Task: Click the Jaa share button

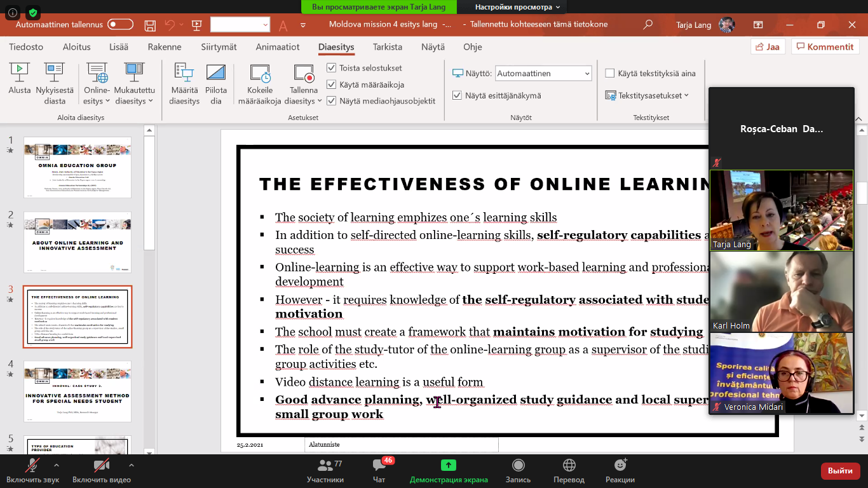Action: [x=768, y=47]
